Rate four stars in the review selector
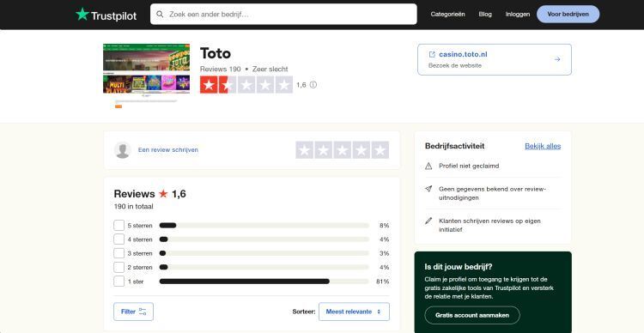 [361, 150]
